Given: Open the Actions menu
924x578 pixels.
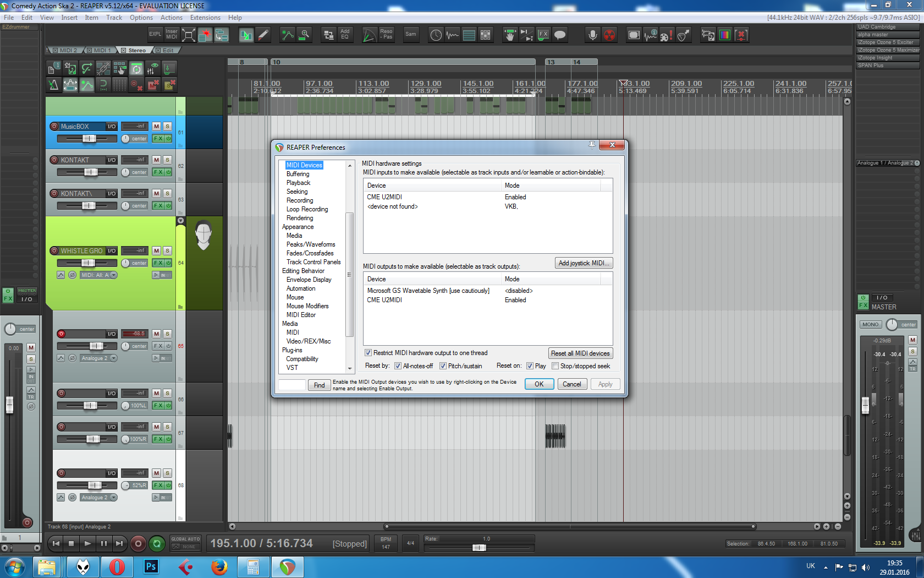Looking at the screenshot, I should click(172, 18).
